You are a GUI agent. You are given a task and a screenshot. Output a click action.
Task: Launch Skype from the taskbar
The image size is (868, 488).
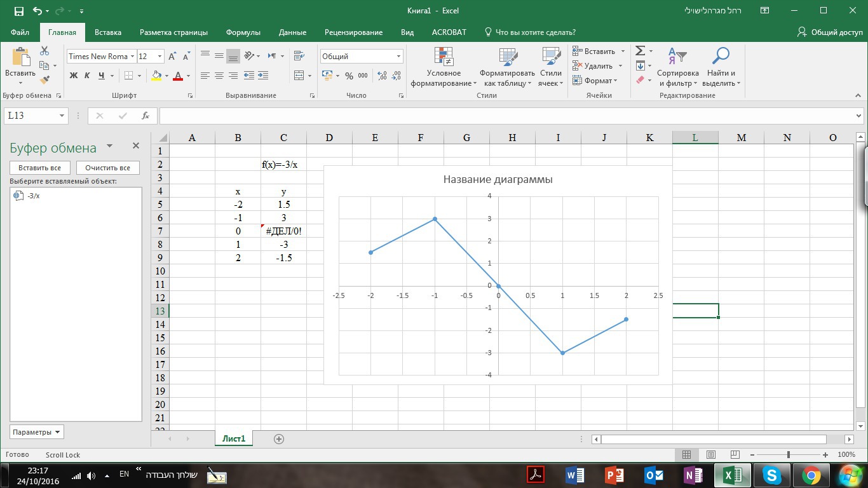[772, 475]
